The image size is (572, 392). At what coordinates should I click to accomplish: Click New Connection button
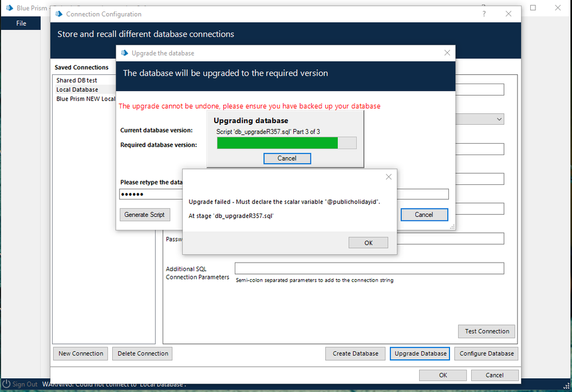(x=81, y=354)
